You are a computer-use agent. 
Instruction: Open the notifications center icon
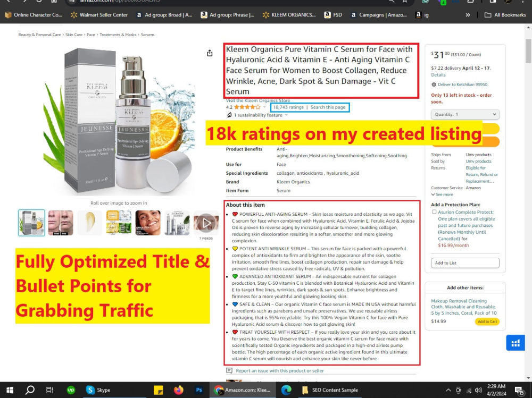tap(519, 390)
